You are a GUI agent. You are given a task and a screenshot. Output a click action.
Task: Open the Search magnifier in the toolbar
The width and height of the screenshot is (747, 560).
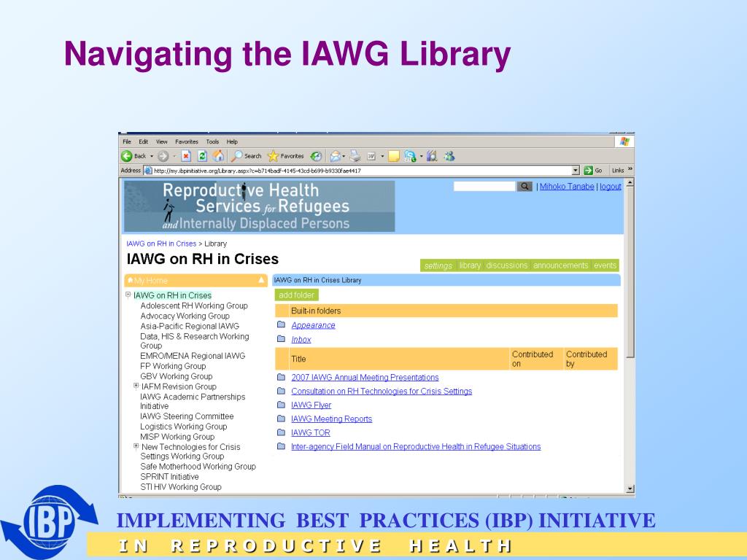pos(237,156)
